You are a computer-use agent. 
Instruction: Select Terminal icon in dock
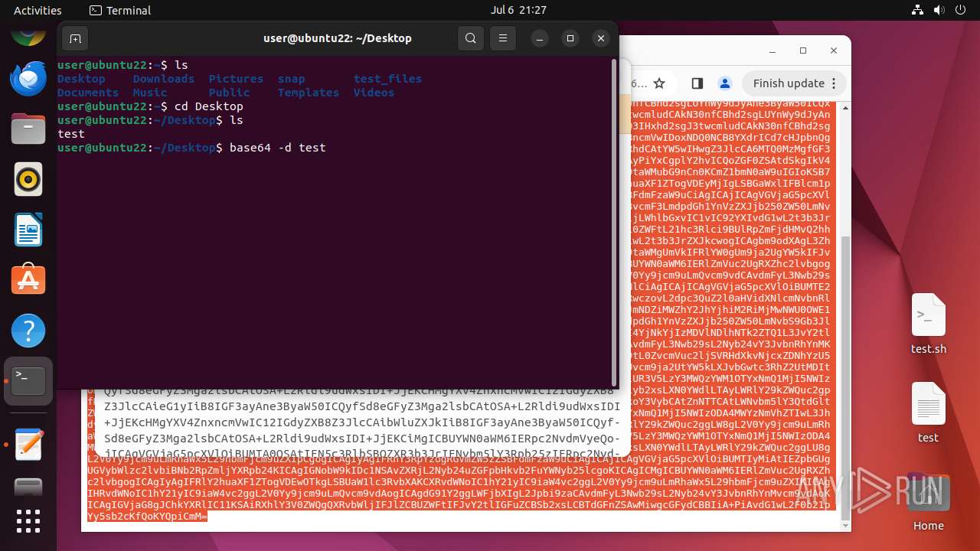tap(28, 381)
